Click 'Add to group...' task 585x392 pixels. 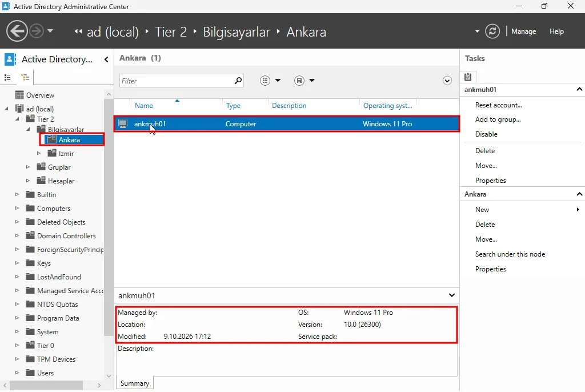coord(498,119)
